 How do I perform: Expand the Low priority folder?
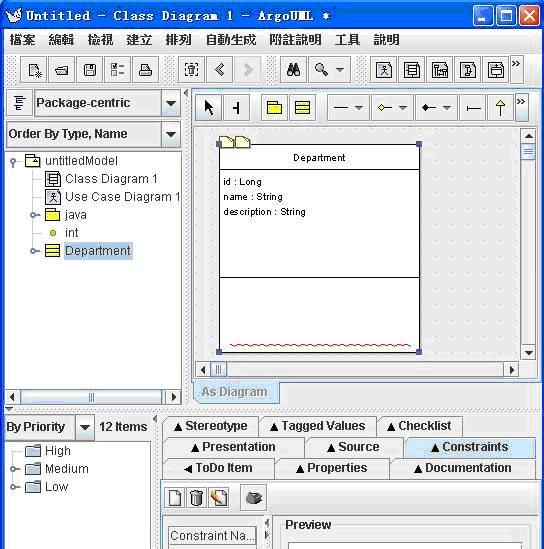pyautogui.click(x=14, y=487)
